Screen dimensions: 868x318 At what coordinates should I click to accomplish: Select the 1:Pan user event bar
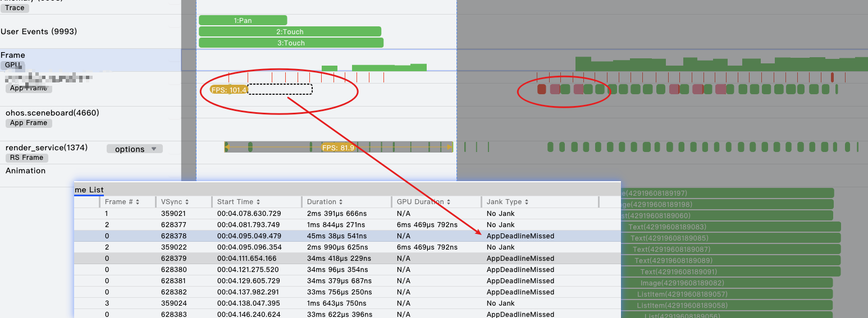243,21
